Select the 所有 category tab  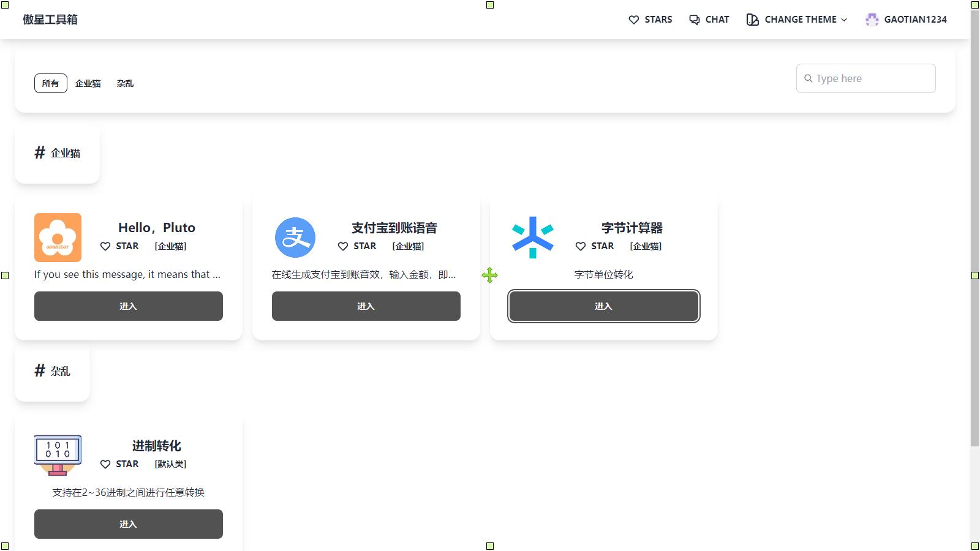pos(51,83)
